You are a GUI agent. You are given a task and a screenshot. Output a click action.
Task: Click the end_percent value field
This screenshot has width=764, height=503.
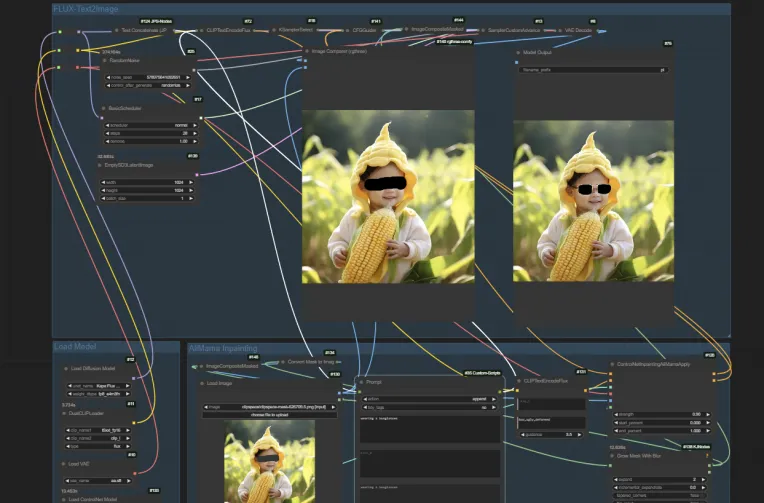tap(661, 431)
